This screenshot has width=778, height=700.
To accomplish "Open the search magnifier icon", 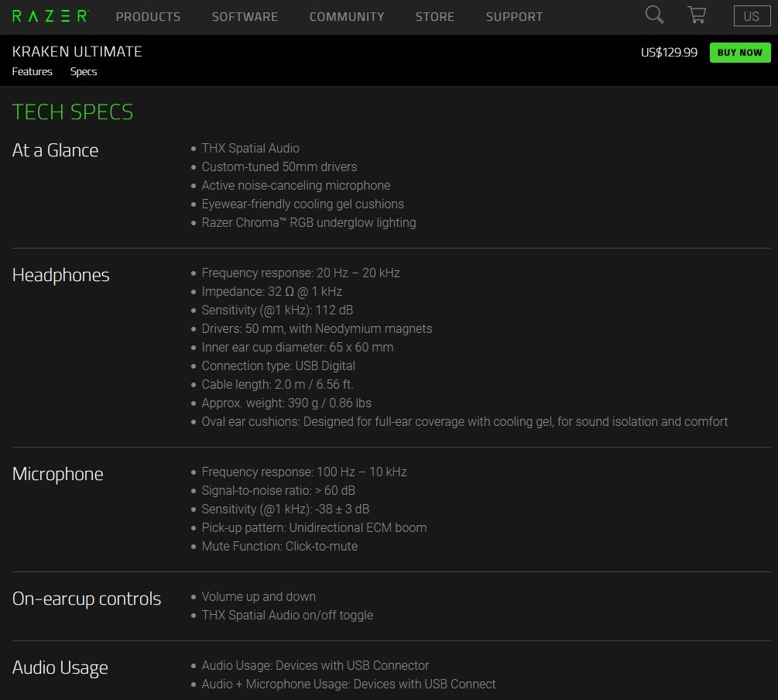I will tap(654, 15).
